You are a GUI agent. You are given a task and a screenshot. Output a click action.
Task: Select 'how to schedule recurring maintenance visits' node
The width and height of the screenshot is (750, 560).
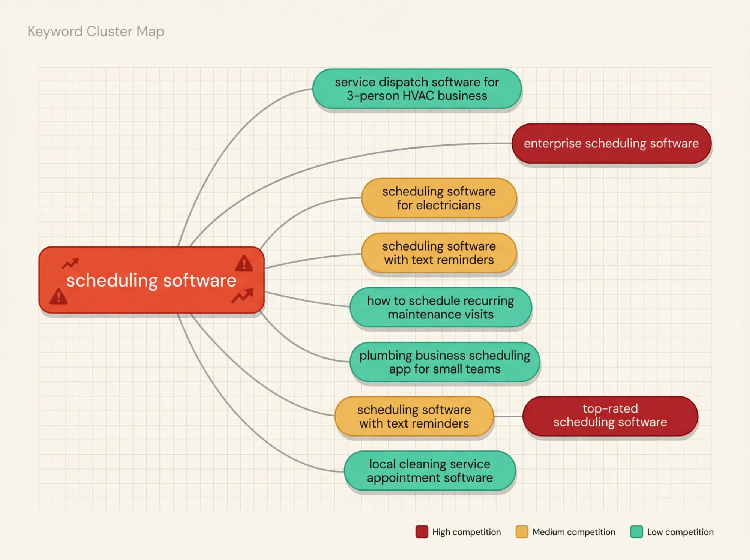pyautogui.click(x=441, y=307)
